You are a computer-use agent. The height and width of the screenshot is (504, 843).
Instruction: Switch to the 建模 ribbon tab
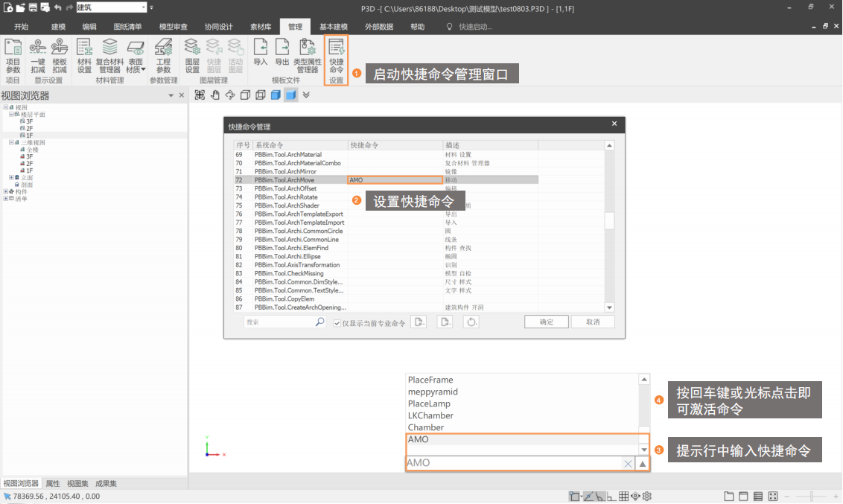click(x=59, y=27)
